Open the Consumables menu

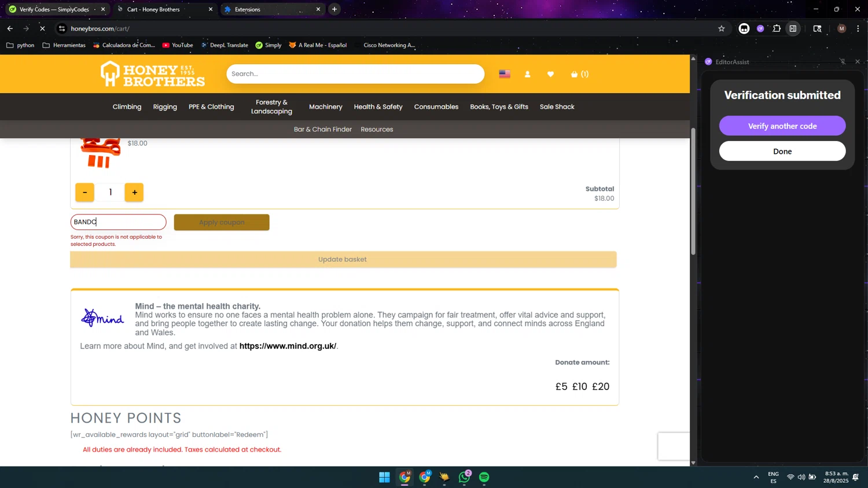coord(436,107)
